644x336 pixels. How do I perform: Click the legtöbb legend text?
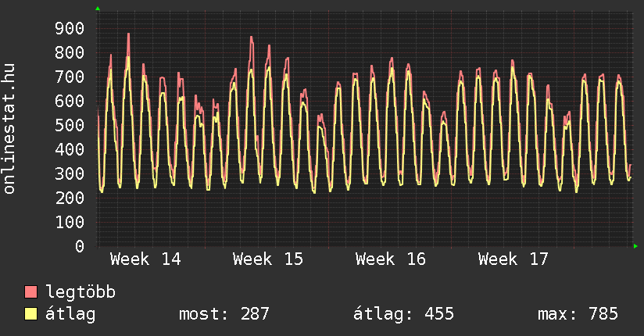click(81, 292)
